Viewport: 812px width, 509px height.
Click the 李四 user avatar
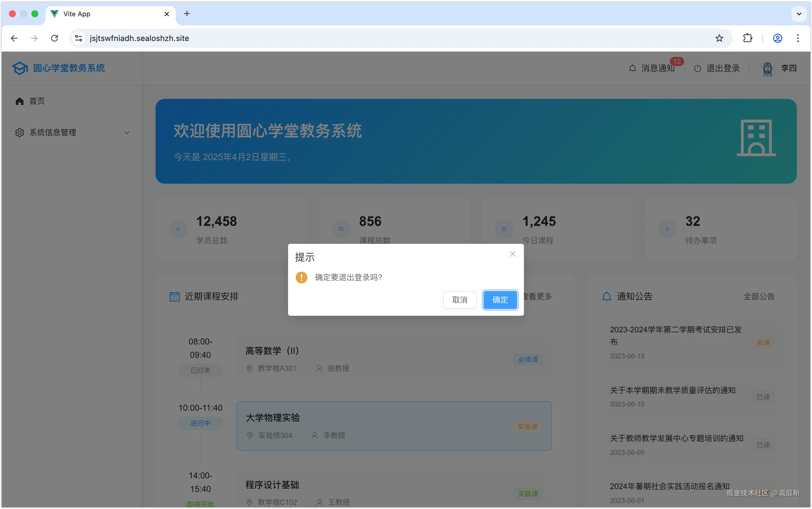click(767, 69)
